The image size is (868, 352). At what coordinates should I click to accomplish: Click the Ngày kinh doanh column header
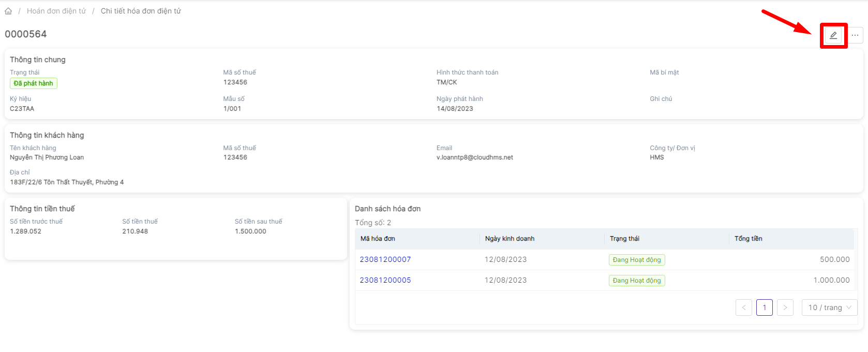[x=510, y=239]
